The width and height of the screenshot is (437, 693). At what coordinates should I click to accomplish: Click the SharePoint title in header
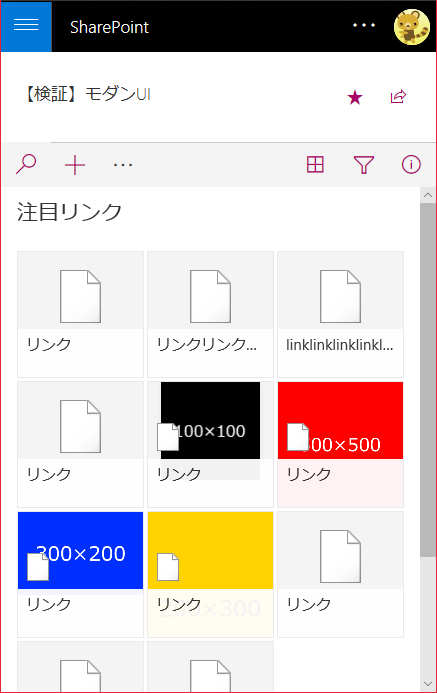point(109,27)
